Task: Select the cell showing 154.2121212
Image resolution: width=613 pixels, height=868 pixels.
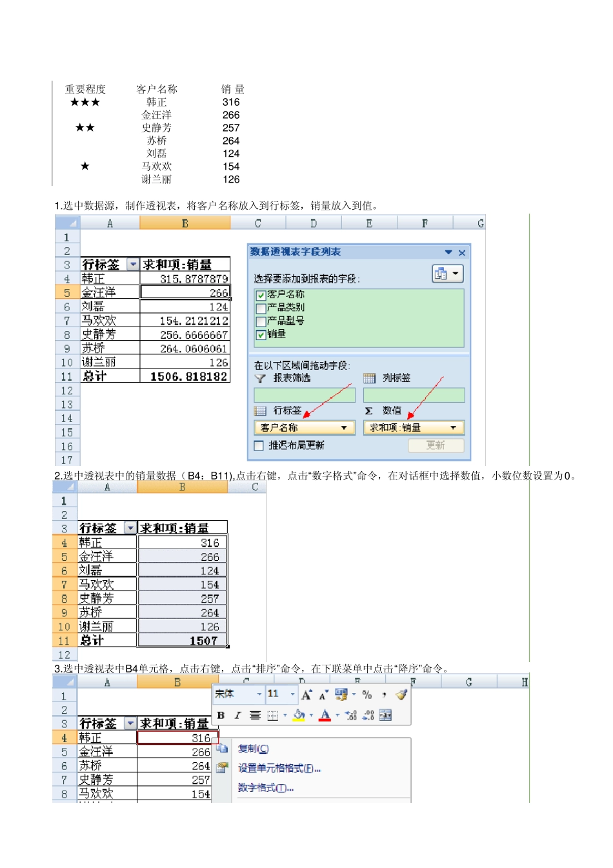Action: (185, 321)
